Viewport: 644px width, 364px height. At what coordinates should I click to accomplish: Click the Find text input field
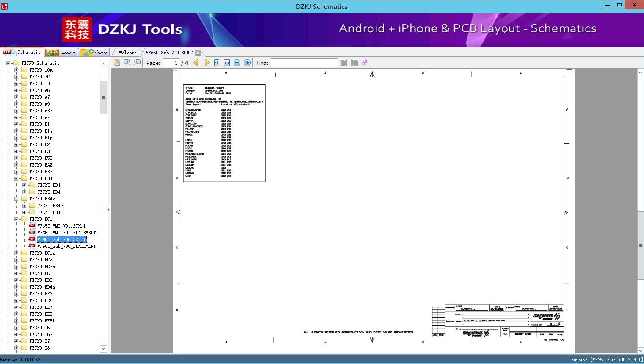[304, 63]
